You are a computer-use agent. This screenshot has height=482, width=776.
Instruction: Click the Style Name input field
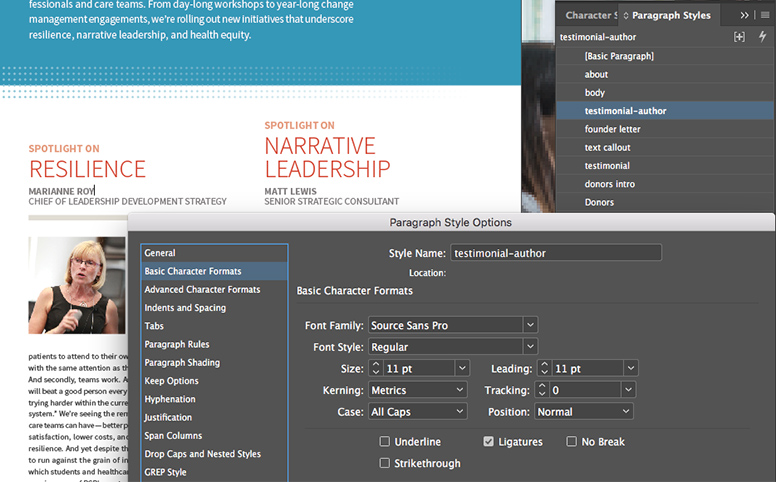[556, 253]
